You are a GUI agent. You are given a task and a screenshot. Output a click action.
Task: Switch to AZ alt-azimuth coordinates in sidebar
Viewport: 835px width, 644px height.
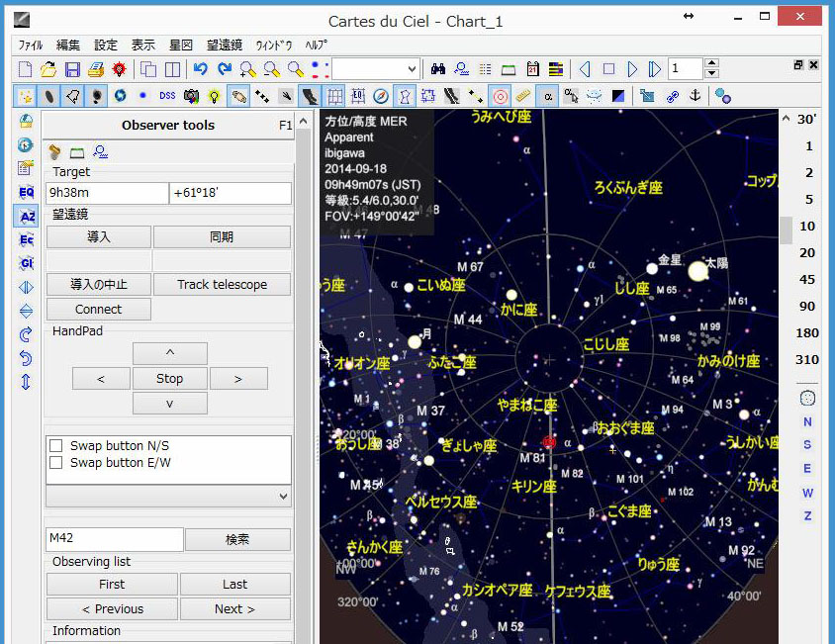pos(26,217)
